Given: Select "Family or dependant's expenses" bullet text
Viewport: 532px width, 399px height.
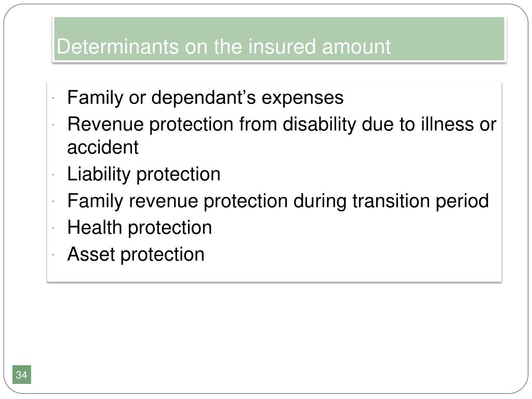Looking at the screenshot, I should [205, 98].
